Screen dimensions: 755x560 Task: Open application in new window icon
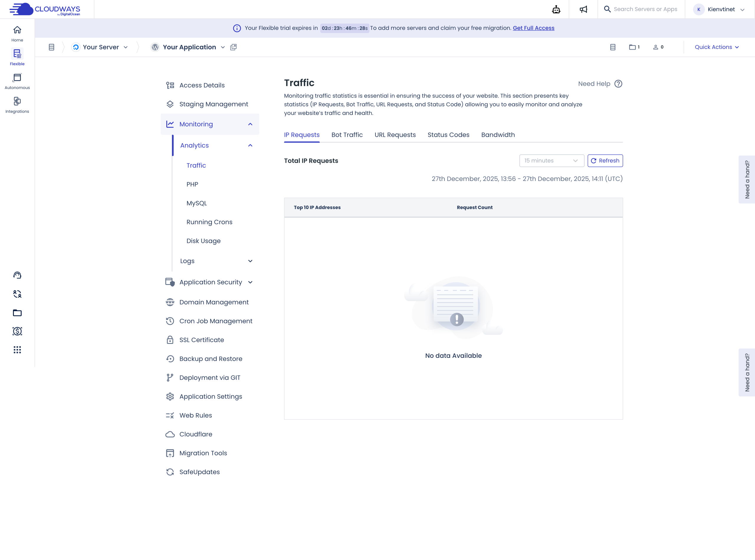pos(233,47)
